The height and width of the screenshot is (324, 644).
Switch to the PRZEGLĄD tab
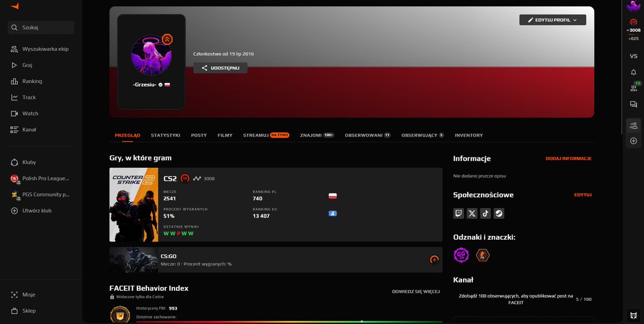tap(128, 135)
